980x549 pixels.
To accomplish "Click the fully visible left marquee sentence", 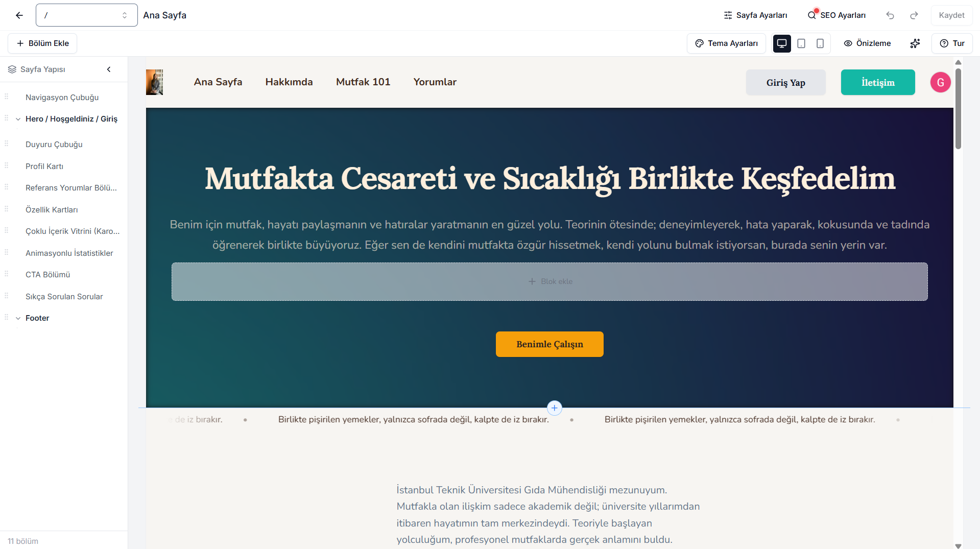I will tap(413, 420).
